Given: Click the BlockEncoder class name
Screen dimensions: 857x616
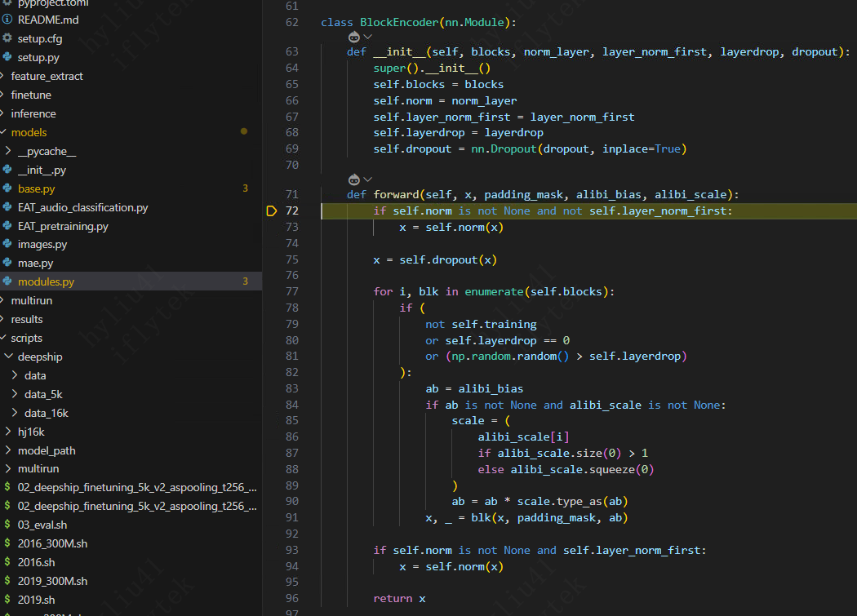Looking at the screenshot, I should pos(399,22).
